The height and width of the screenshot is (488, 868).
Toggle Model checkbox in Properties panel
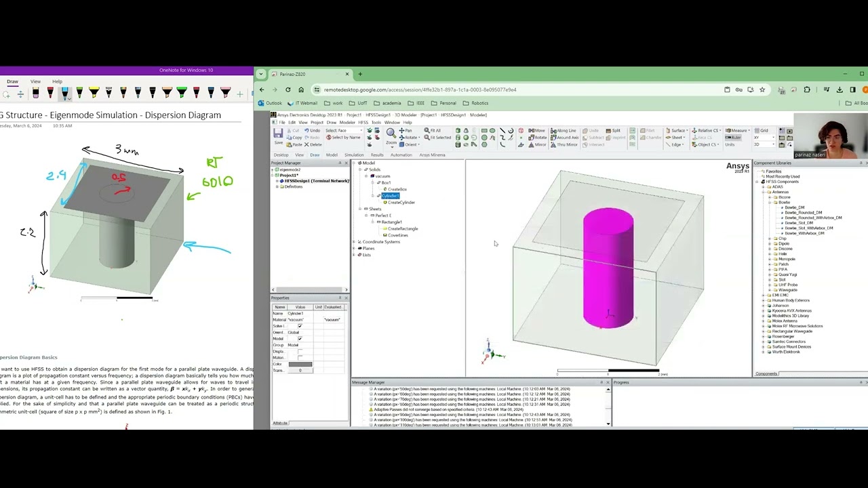point(300,339)
